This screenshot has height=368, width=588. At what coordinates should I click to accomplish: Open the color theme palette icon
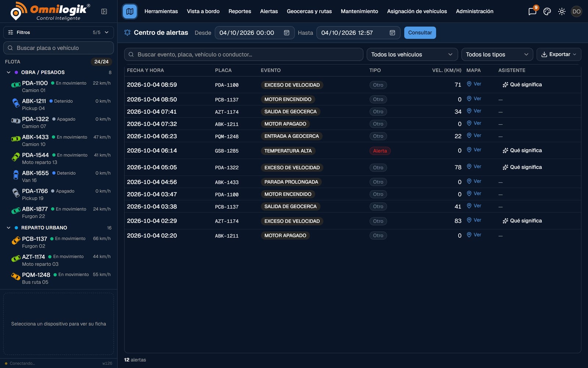[x=547, y=11]
